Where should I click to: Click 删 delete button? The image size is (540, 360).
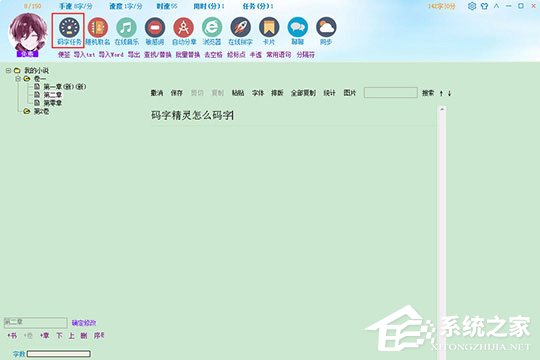click(84, 335)
